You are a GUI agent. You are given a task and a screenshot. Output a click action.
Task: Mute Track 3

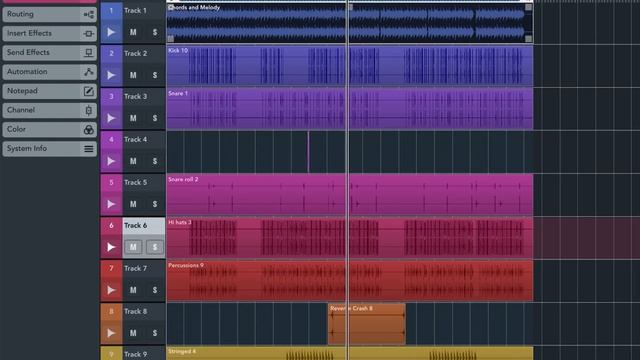pos(133,118)
